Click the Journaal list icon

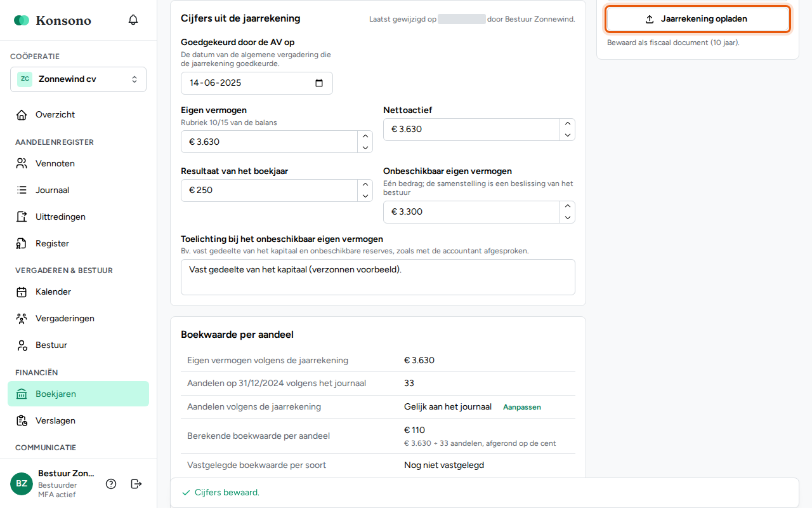click(22, 190)
